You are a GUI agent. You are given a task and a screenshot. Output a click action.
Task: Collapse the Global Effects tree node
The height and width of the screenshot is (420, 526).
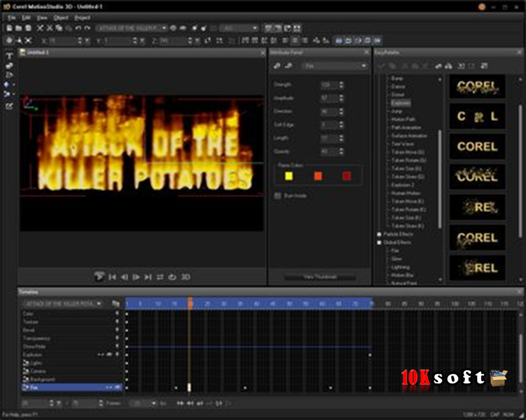pos(379,242)
